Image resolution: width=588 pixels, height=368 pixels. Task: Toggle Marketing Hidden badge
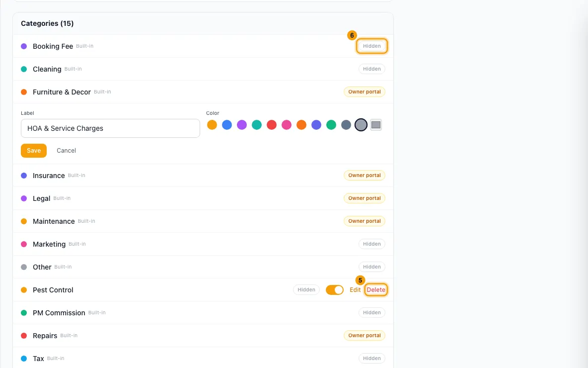pyautogui.click(x=371, y=244)
